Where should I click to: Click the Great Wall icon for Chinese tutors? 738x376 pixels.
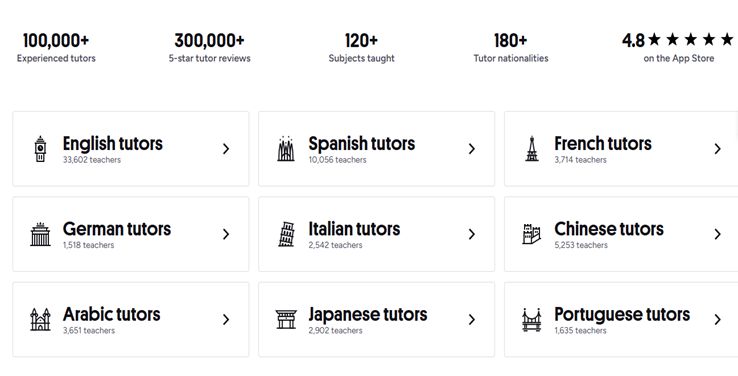tap(531, 234)
